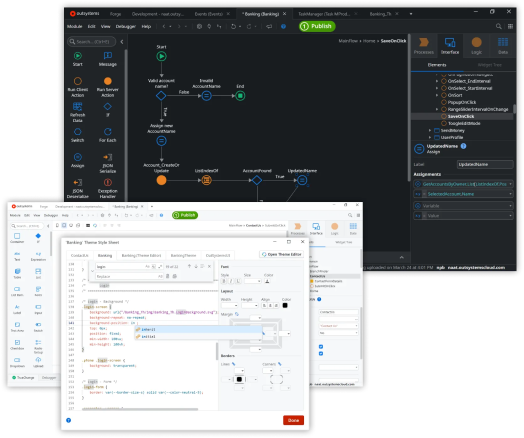Open the OutSystemsUI tab in Style Sheet dialog
Screen dimensions: 524x438
(x=218, y=255)
